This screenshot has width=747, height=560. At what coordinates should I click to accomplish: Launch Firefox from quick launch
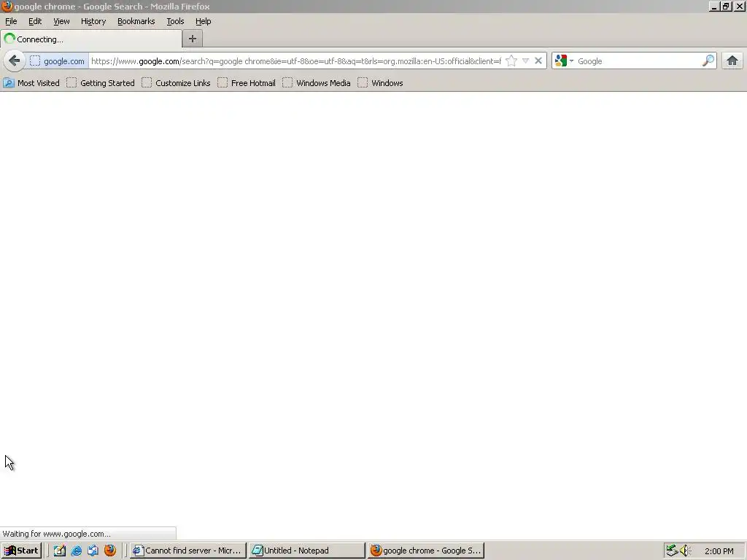[110, 551]
